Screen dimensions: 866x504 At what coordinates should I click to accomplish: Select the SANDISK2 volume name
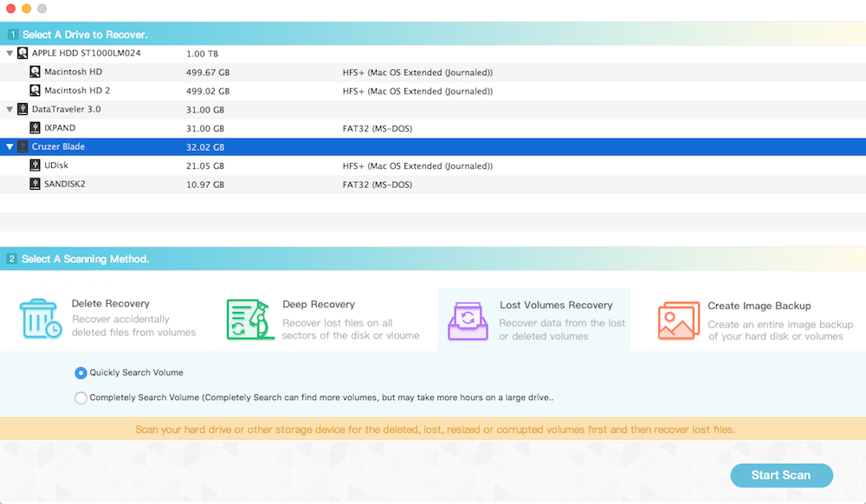[x=65, y=184]
